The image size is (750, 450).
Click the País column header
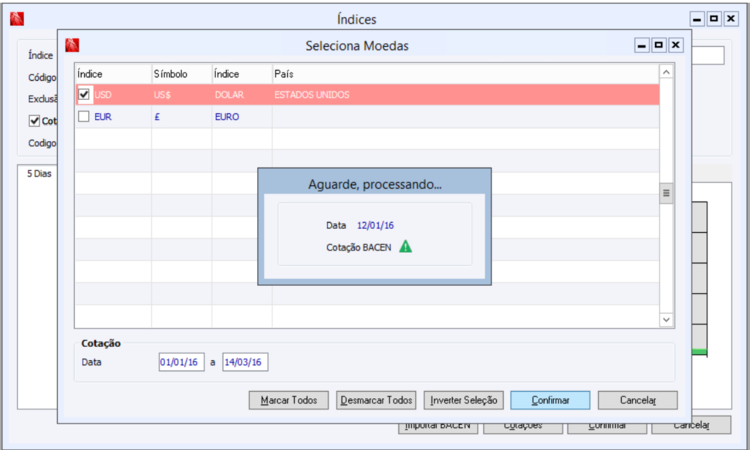tap(465, 74)
